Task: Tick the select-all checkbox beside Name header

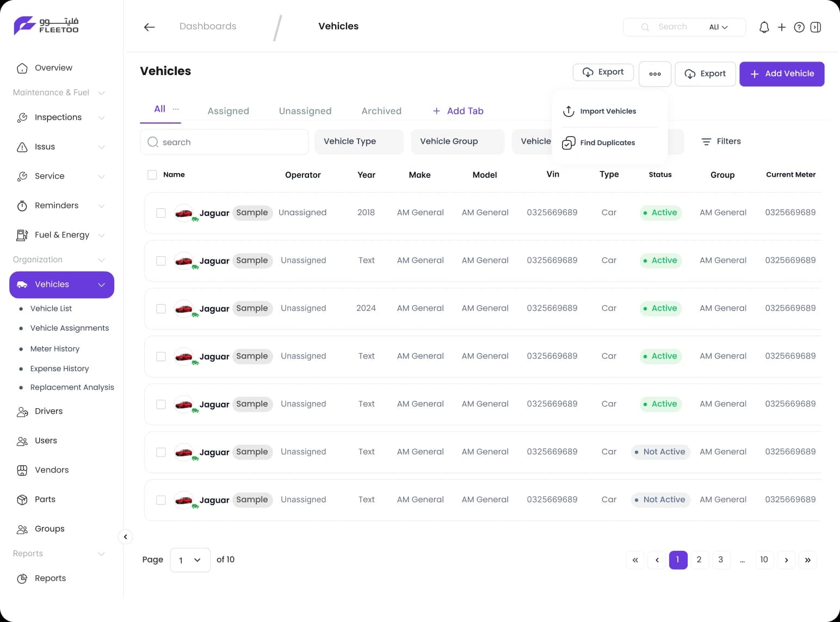Action: [x=152, y=175]
